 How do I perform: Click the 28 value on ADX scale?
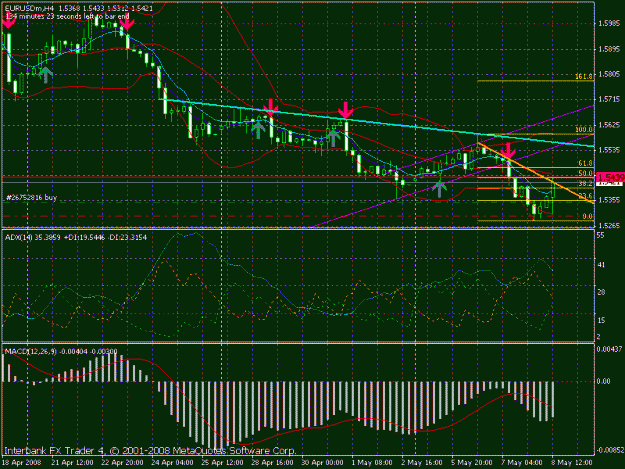point(601,292)
